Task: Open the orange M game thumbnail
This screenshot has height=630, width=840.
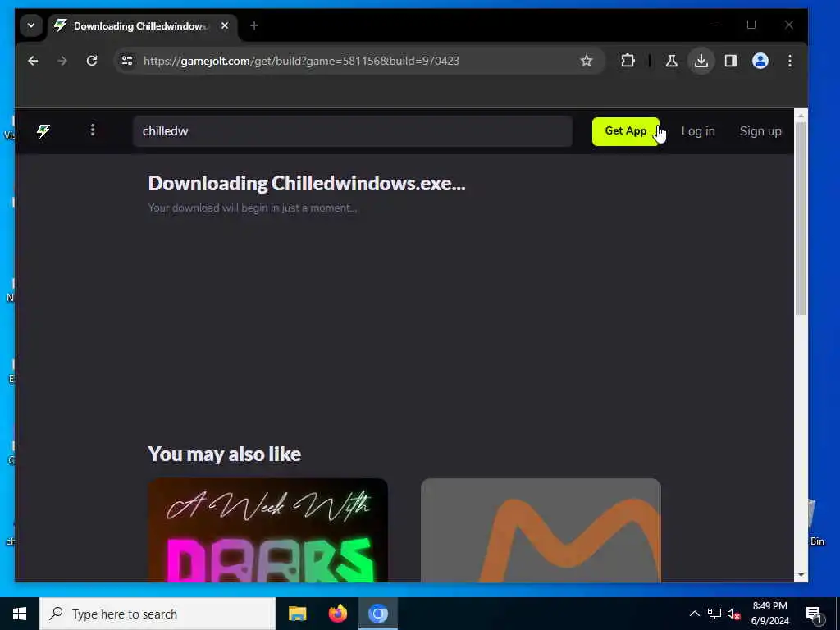Action: click(541, 531)
